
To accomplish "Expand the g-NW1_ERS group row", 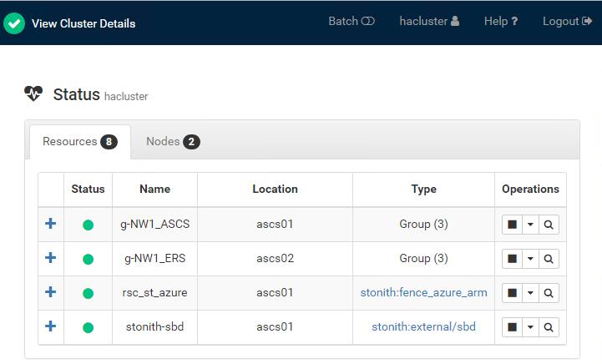I will tap(50, 258).
